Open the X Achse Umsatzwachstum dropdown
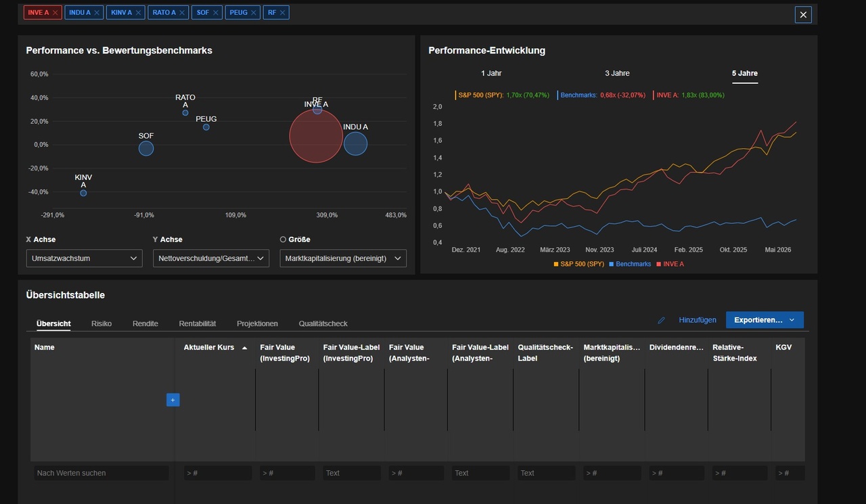The width and height of the screenshot is (866, 504). 84,258
